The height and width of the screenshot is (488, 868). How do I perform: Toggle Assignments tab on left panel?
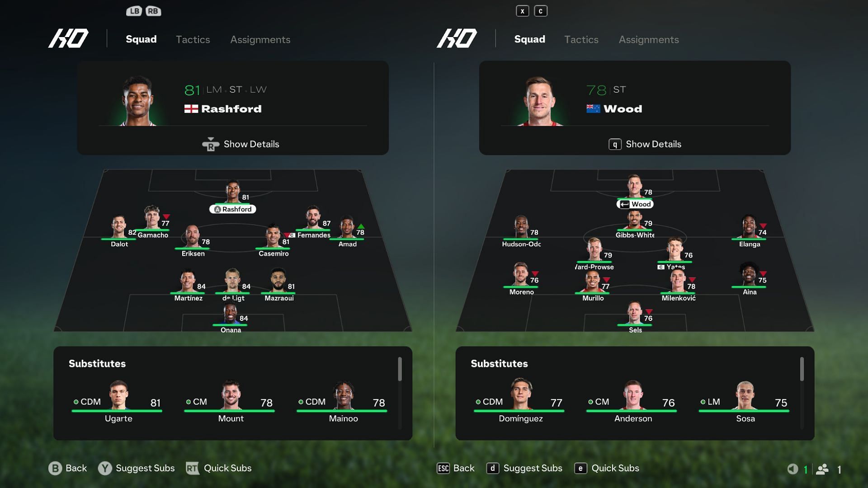(260, 39)
